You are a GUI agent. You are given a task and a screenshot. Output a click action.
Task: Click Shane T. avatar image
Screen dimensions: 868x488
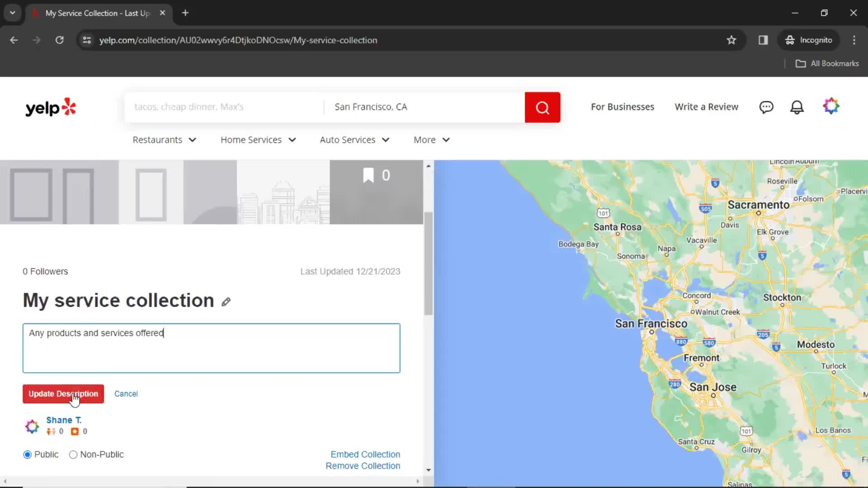click(x=32, y=426)
